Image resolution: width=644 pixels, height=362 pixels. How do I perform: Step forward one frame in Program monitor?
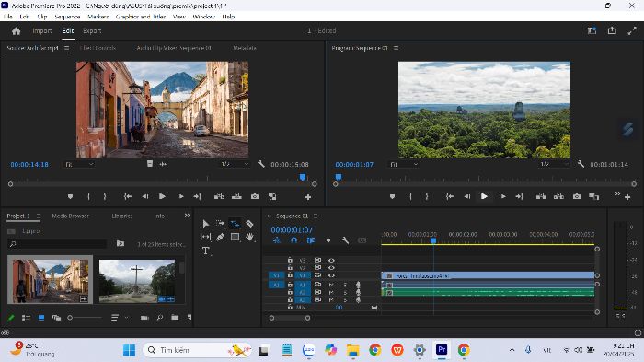[x=502, y=196]
